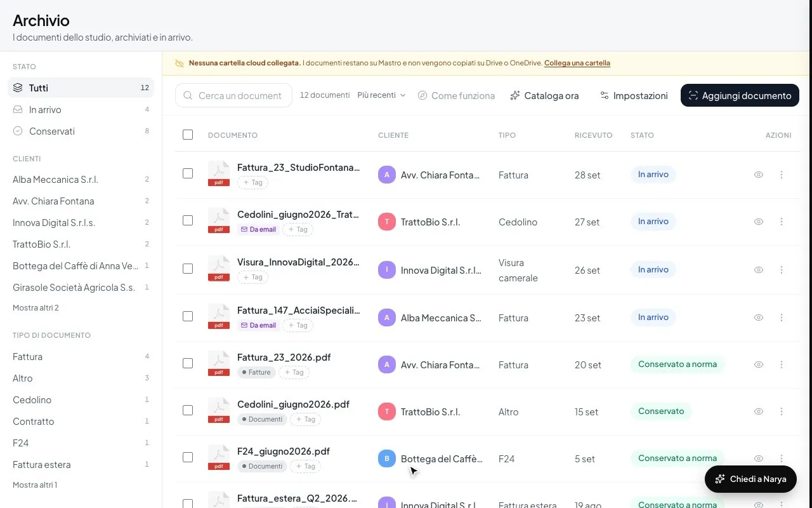Preview the Visura_InnovaDigital_2026 document with the eye icon

tap(758, 270)
